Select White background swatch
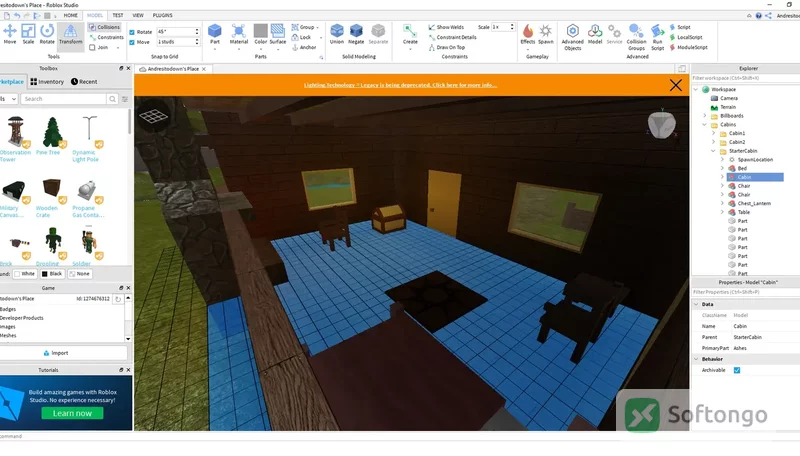Image resolution: width=800 pixels, height=456 pixels. pos(25,274)
